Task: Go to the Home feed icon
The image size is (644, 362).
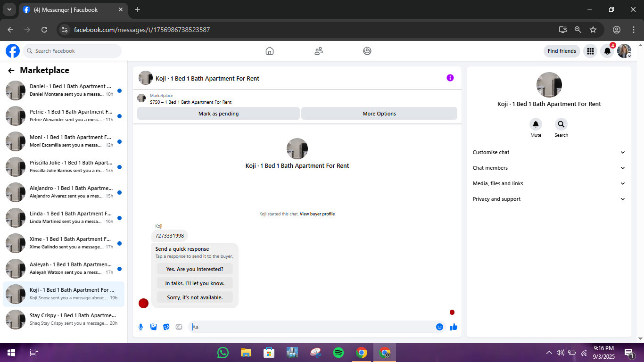Action: coord(270,51)
